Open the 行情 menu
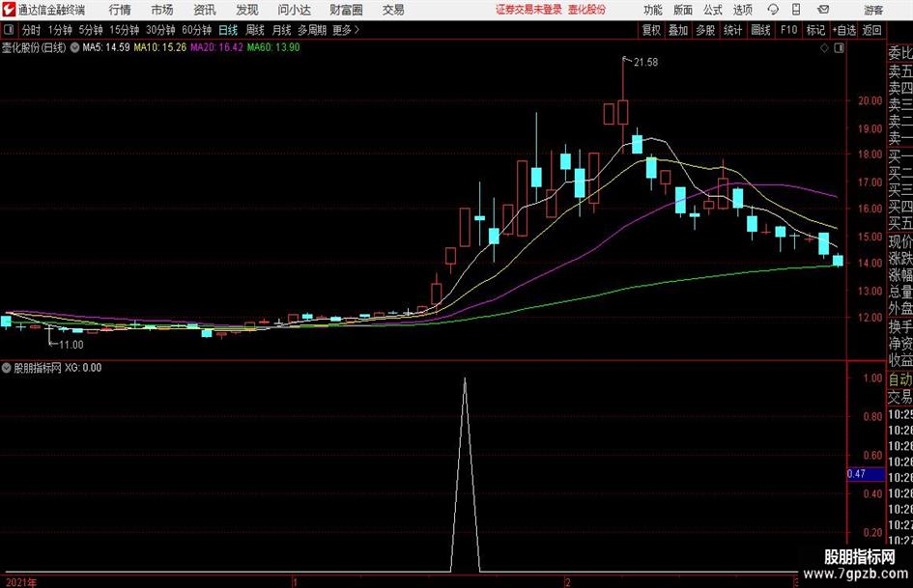 (x=120, y=10)
